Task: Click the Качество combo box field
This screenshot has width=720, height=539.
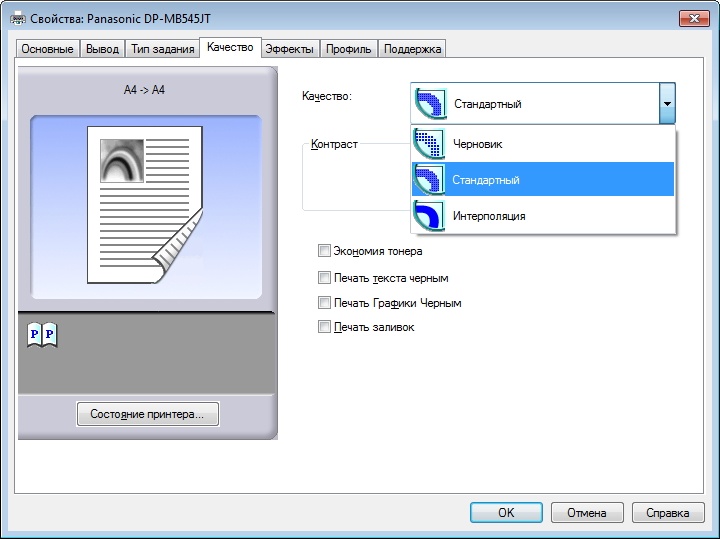Action: coord(543,104)
